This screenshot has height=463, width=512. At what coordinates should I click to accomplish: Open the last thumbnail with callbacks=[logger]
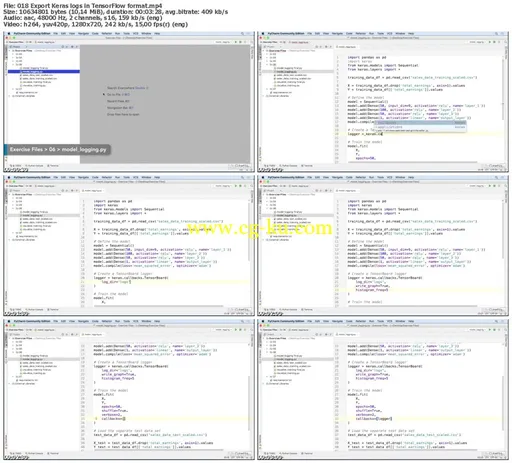click(x=383, y=390)
